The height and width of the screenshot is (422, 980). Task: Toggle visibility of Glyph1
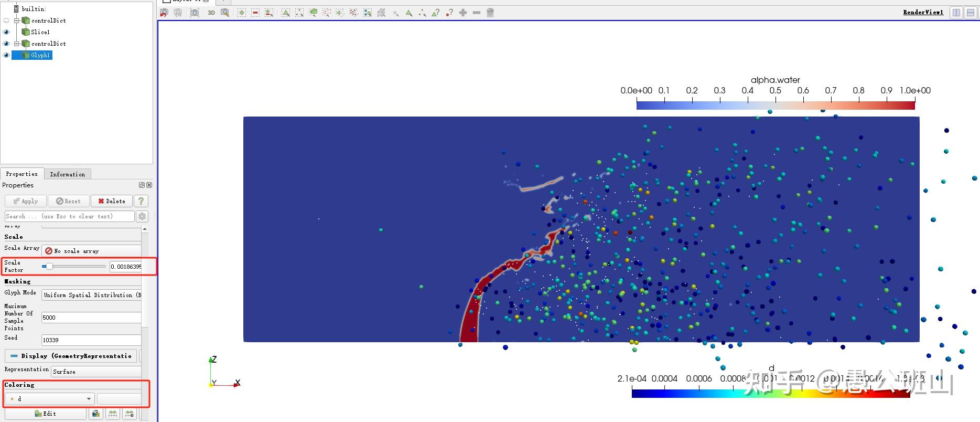tap(6, 55)
